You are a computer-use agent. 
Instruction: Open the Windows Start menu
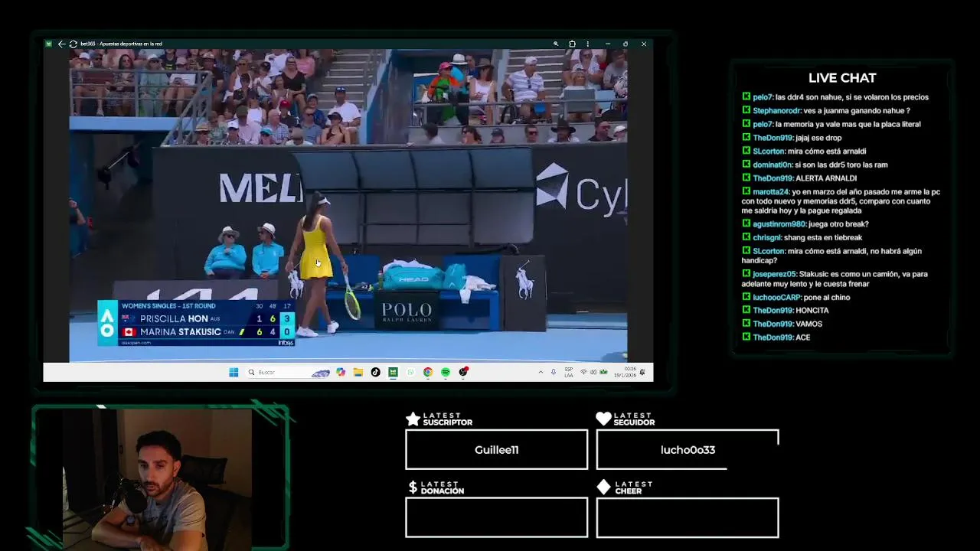click(234, 372)
